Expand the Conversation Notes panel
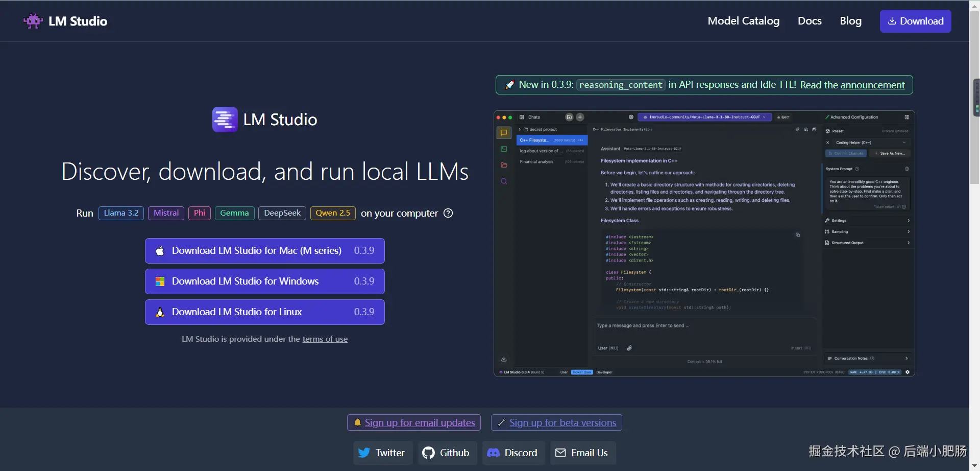 click(868, 358)
